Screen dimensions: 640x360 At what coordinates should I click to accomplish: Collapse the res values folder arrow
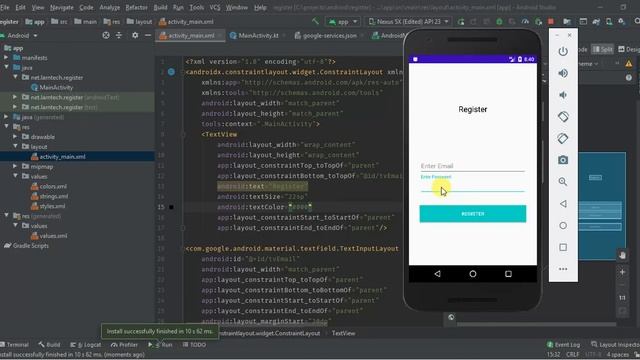pyautogui.click(x=15, y=176)
